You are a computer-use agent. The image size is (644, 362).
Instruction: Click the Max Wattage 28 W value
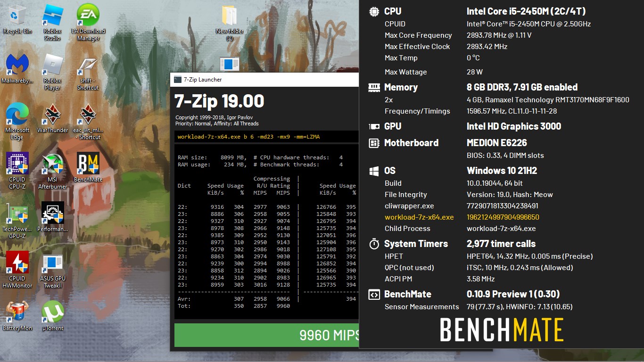(x=475, y=72)
